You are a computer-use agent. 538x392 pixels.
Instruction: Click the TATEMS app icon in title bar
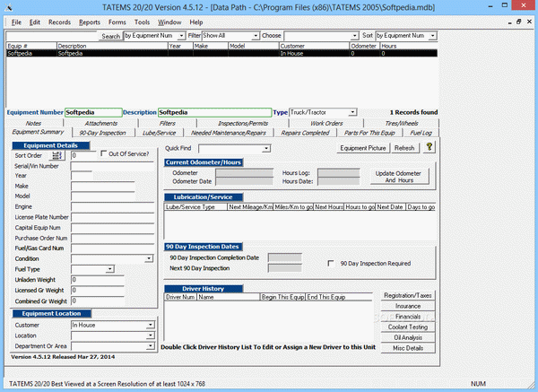[x=9, y=7]
